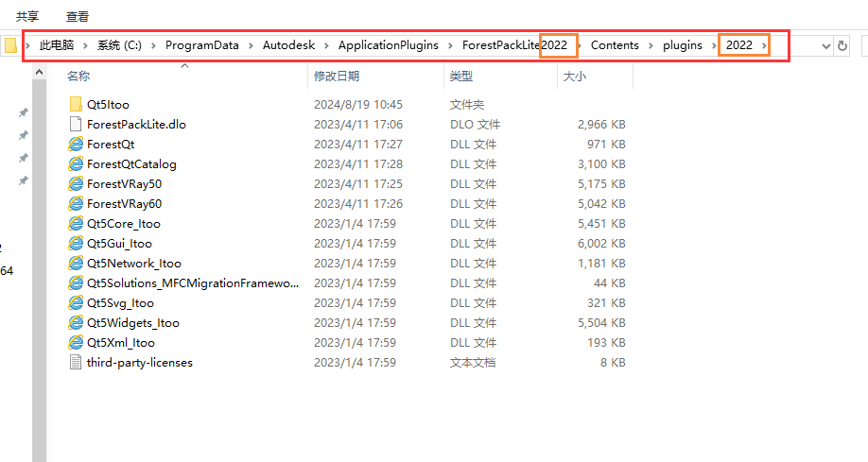Select the Qt5Svg_Itoo file icon
This screenshot has width=868, height=462.
click(76, 303)
